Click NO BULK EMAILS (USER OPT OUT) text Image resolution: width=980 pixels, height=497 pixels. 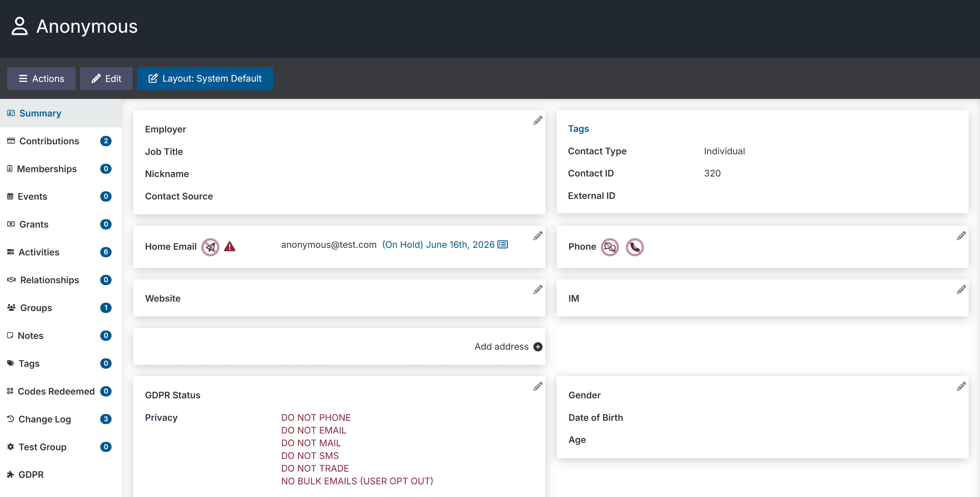pos(357,481)
